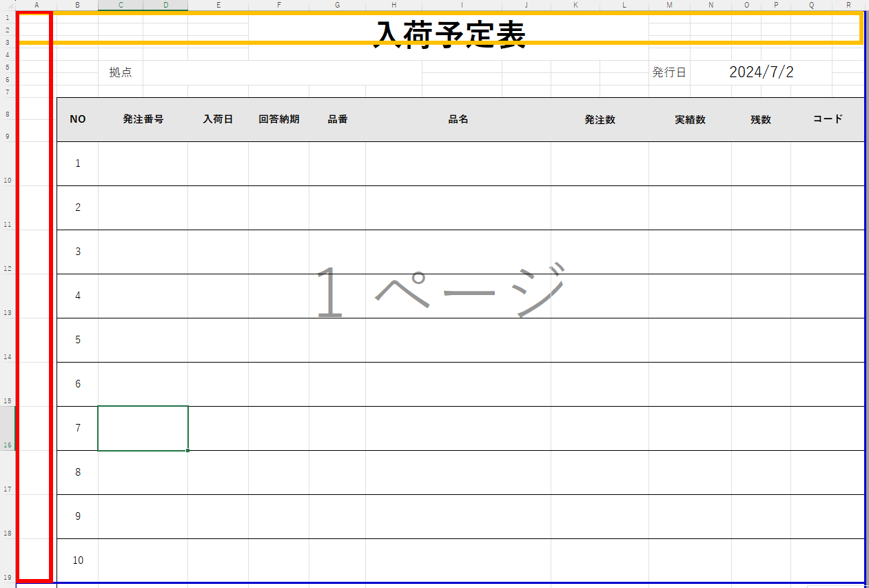Select the 発行日 label cell
The height and width of the screenshot is (588, 869).
668,72
